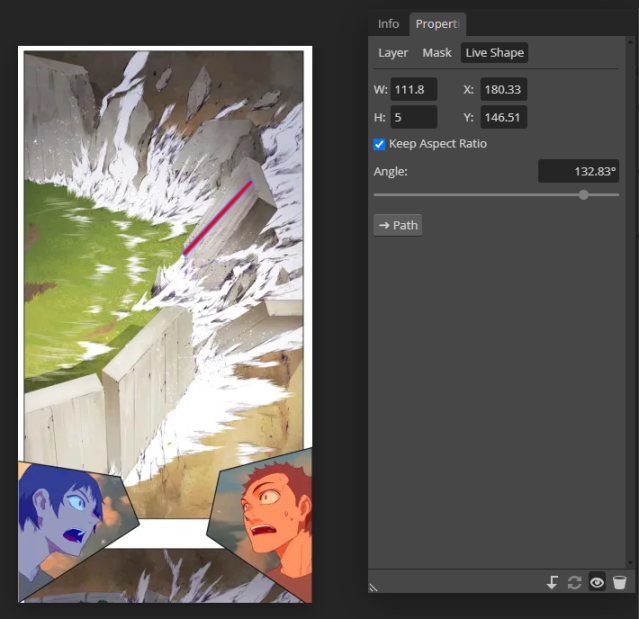Click the panel resize grip icon
This screenshot has width=639, height=619.
373,587
